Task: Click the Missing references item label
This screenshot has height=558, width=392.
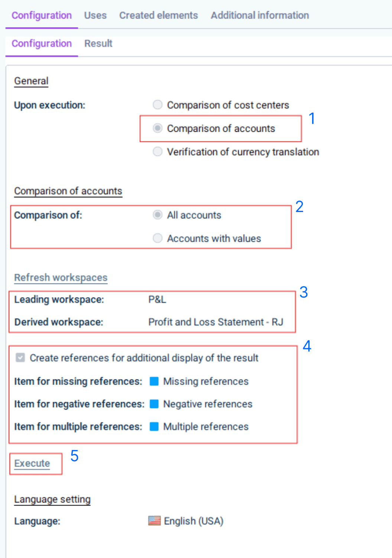Action: pyautogui.click(x=206, y=381)
